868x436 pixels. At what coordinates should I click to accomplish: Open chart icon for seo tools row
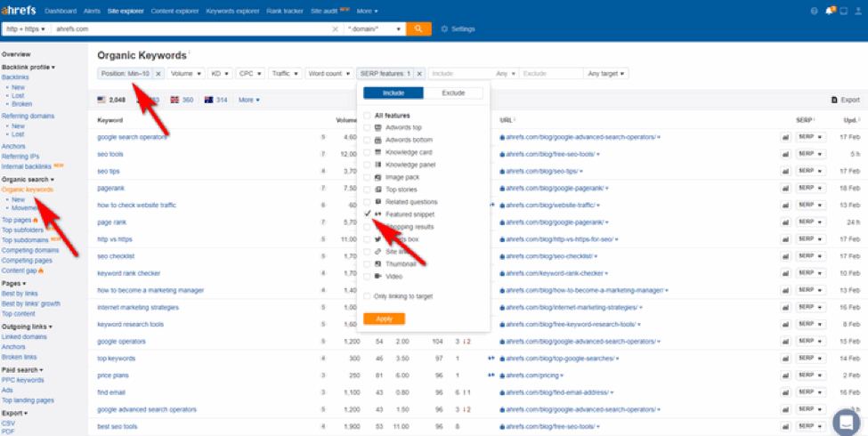785,154
